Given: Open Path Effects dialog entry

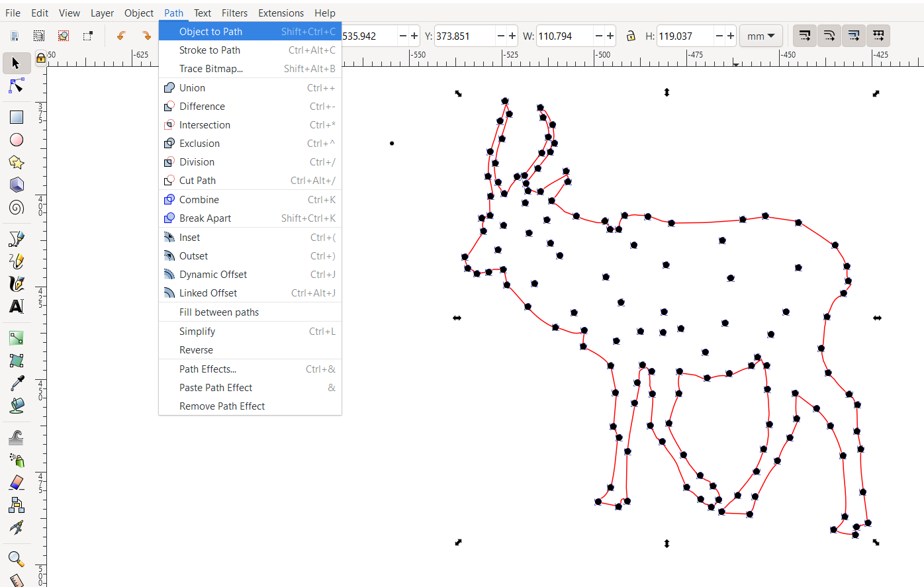Looking at the screenshot, I should point(250,369).
